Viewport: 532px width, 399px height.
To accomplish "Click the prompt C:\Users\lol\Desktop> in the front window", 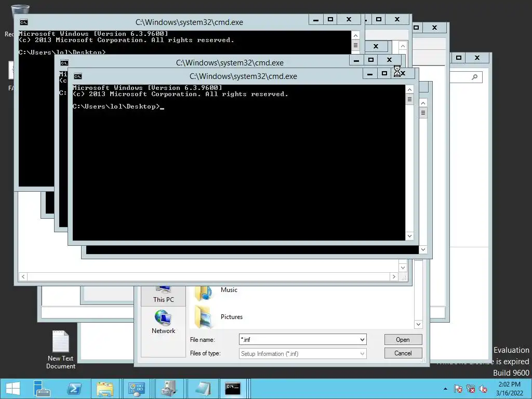I will (116, 107).
